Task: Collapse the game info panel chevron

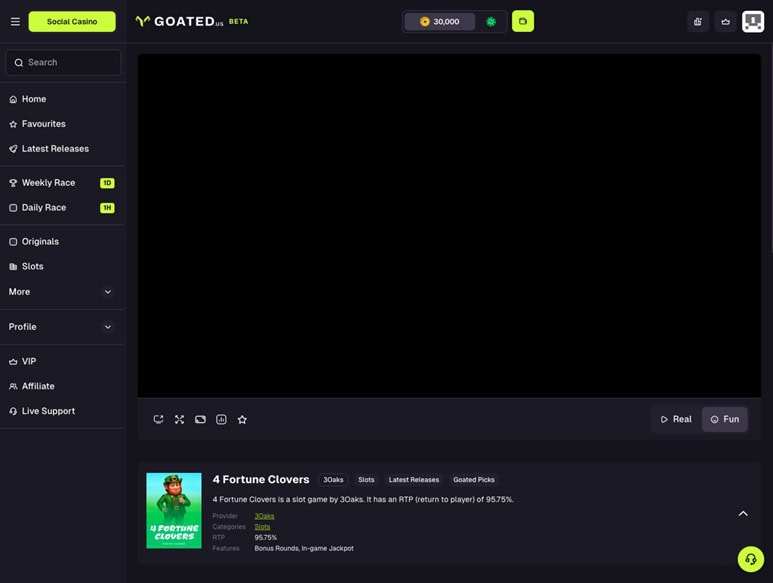Action: tap(743, 514)
